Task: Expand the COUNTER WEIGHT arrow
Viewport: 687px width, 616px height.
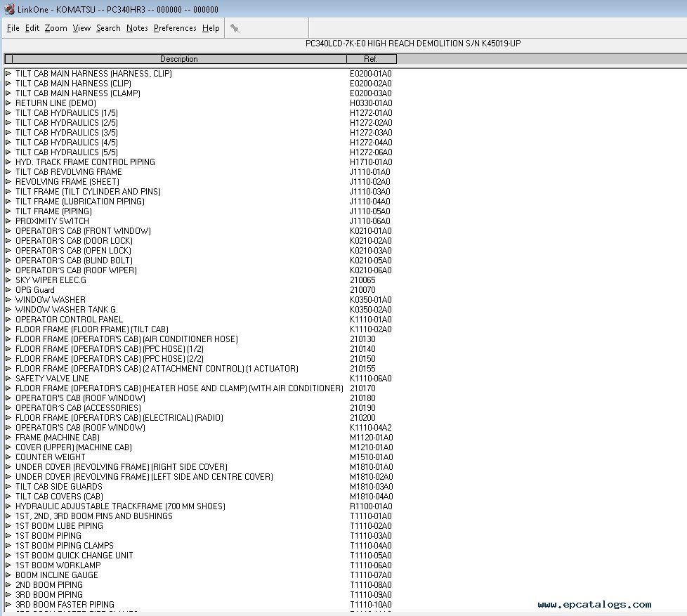Action: coord(8,457)
